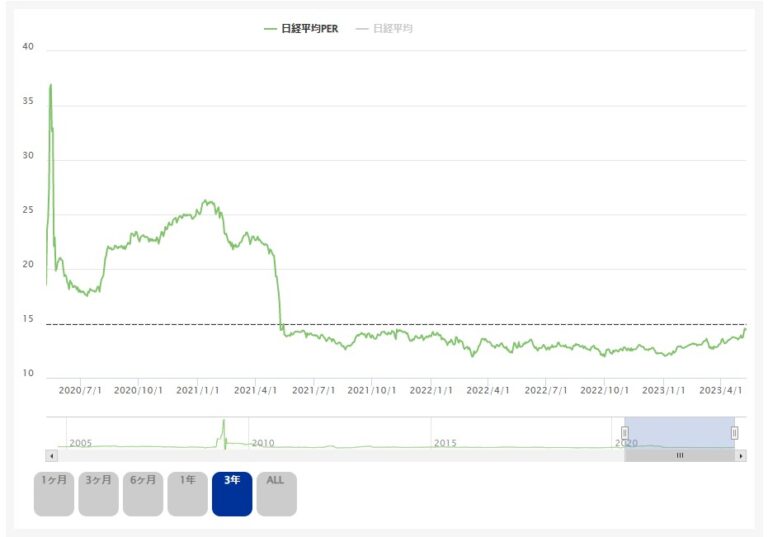Click the left navigator range handle
The image size is (768, 537).
[625, 432]
